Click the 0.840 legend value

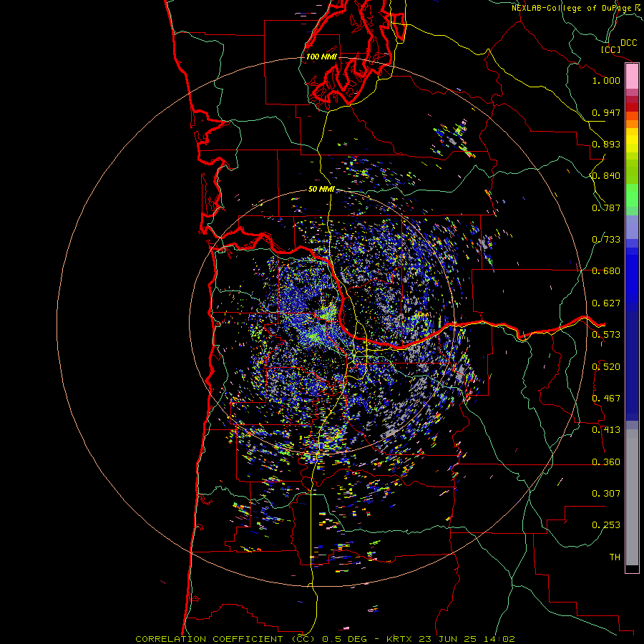click(606, 176)
